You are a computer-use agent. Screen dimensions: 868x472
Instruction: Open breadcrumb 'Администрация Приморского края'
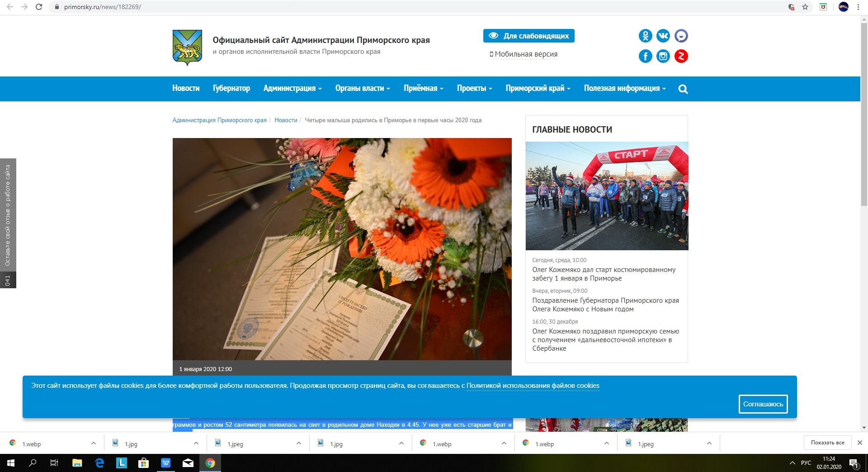[219, 120]
